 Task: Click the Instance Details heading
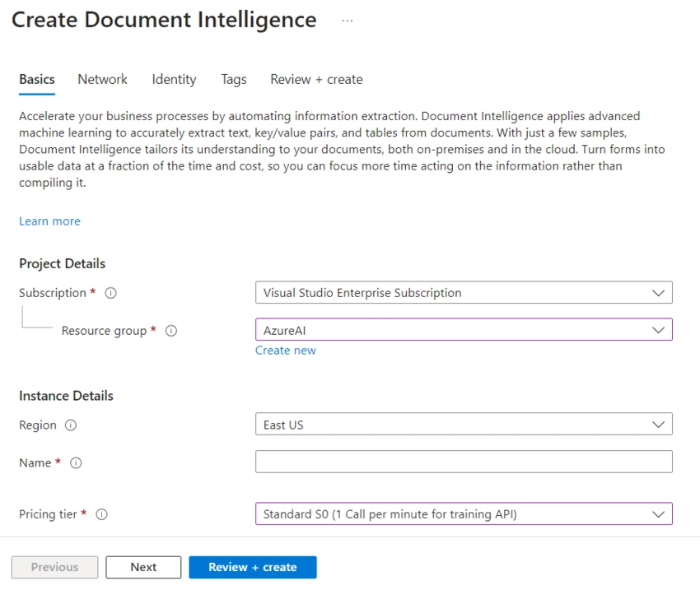pyautogui.click(x=66, y=396)
